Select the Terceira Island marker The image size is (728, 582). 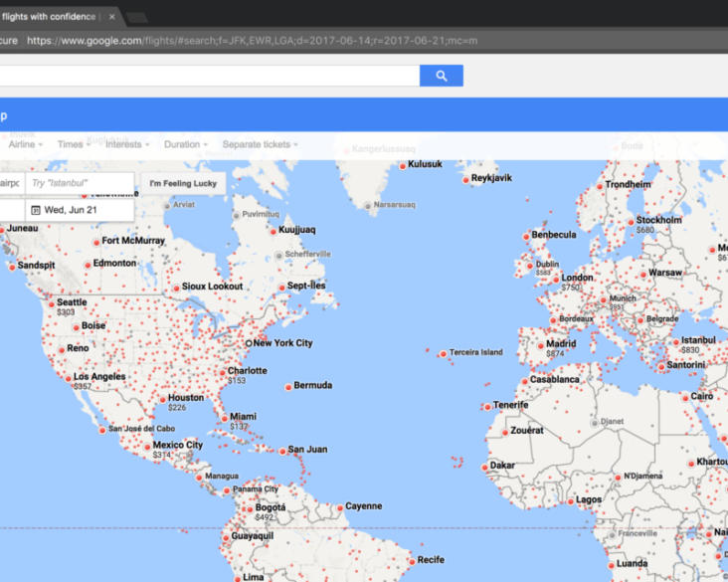coord(444,354)
